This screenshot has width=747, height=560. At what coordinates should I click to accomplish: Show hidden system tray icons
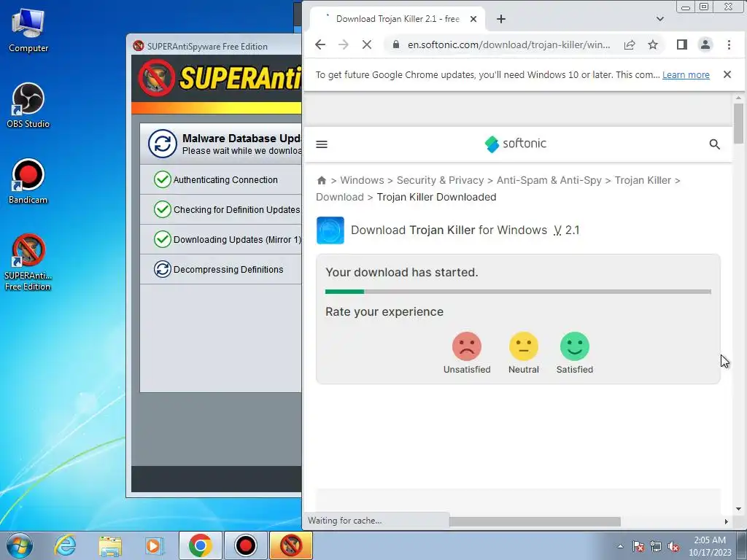tap(620, 546)
